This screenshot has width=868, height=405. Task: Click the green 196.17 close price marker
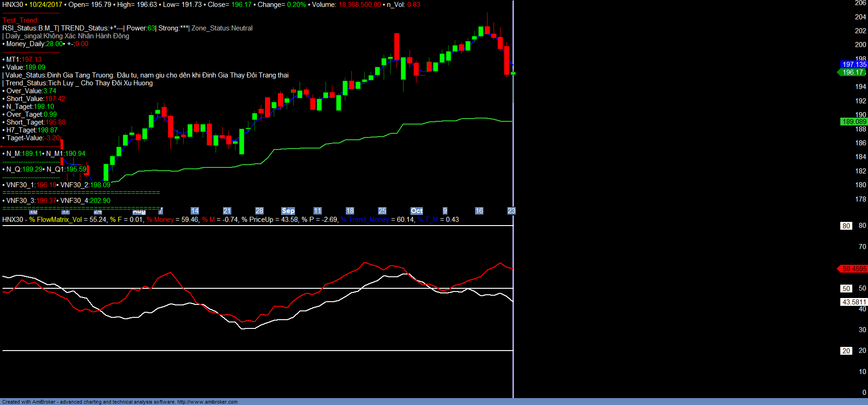click(x=852, y=72)
